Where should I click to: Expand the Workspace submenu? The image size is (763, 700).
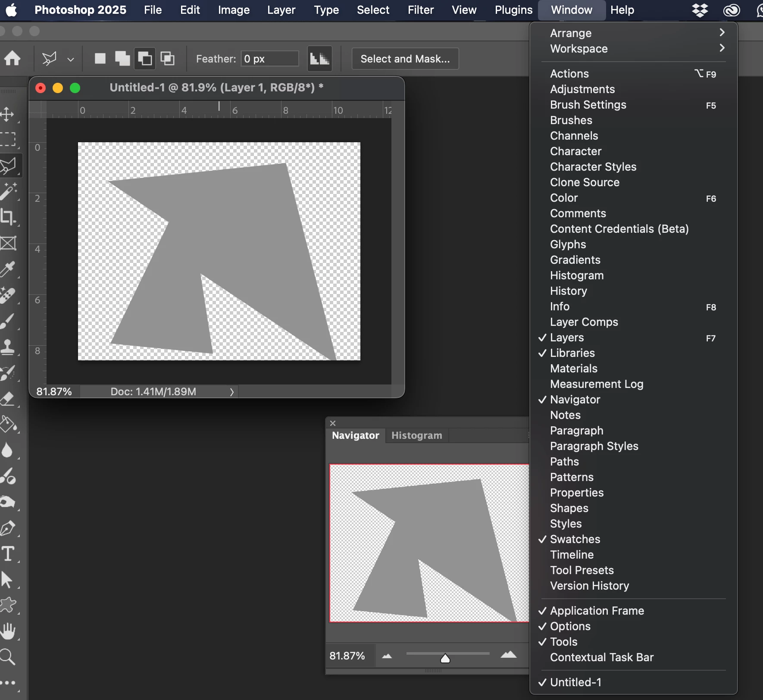pyautogui.click(x=634, y=49)
